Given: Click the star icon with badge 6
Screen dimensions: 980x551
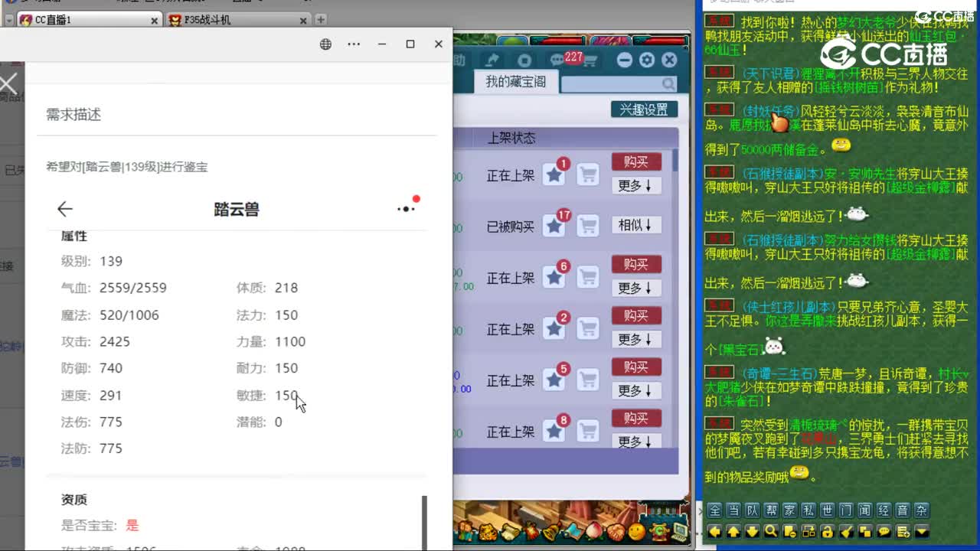Looking at the screenshot, I should [554, 278].
